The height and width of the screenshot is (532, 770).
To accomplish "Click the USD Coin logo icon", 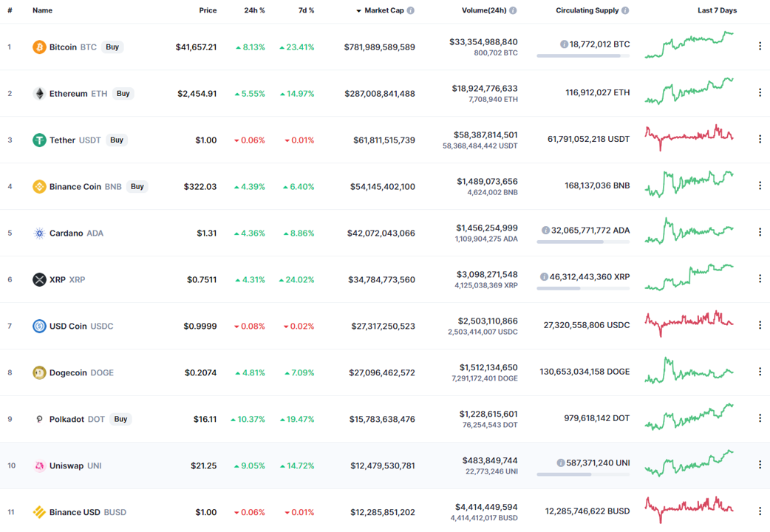I will [x=39, y=326].
